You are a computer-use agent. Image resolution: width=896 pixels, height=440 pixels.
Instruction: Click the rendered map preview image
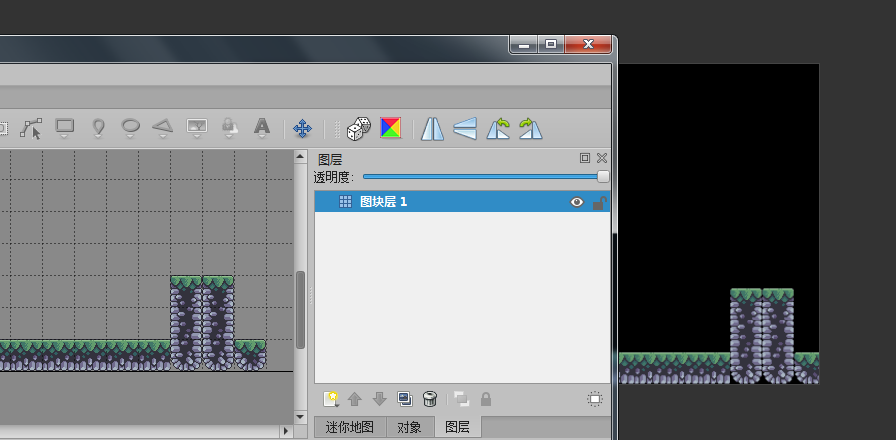tap(719, 223)
